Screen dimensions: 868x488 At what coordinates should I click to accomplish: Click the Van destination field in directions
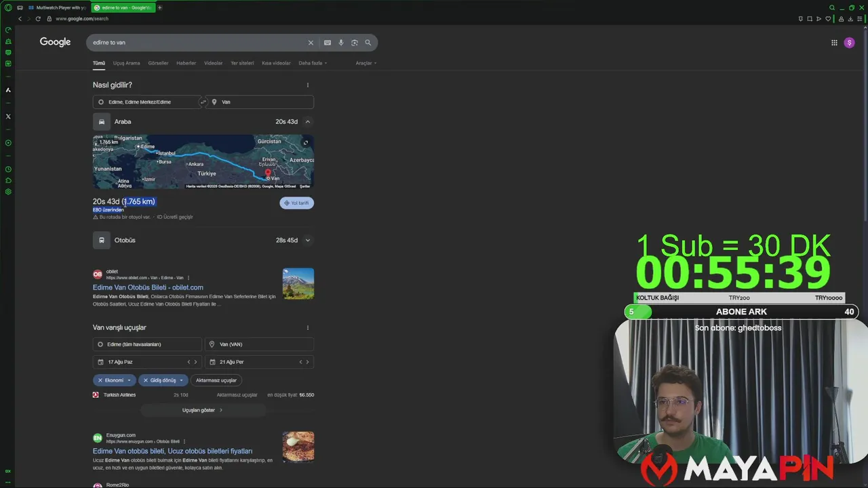(x=260, y=102)
